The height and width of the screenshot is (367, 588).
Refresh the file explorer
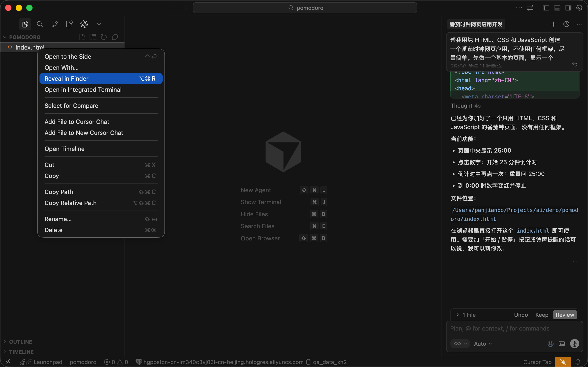point(104,37)
